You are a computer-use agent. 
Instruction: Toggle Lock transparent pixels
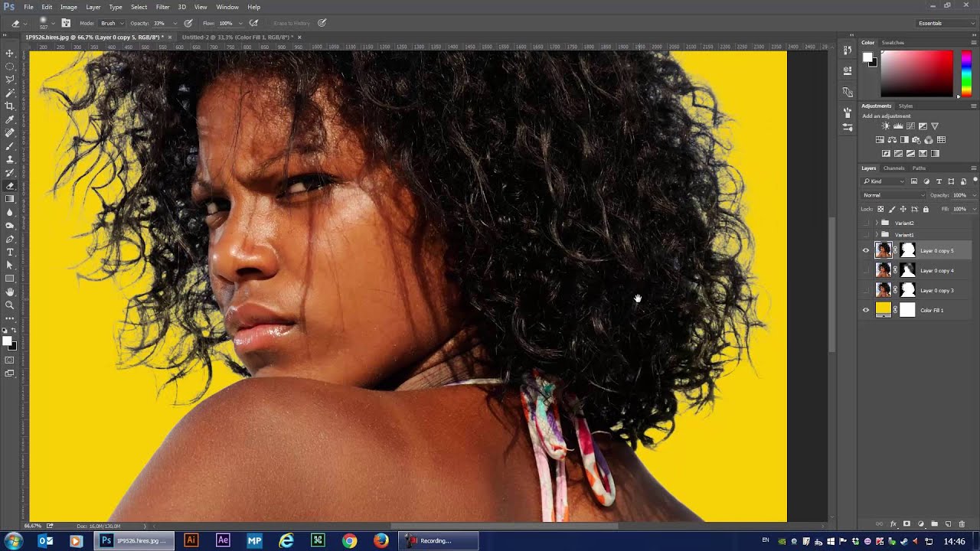pyautogui.click(x=880, y=209)
